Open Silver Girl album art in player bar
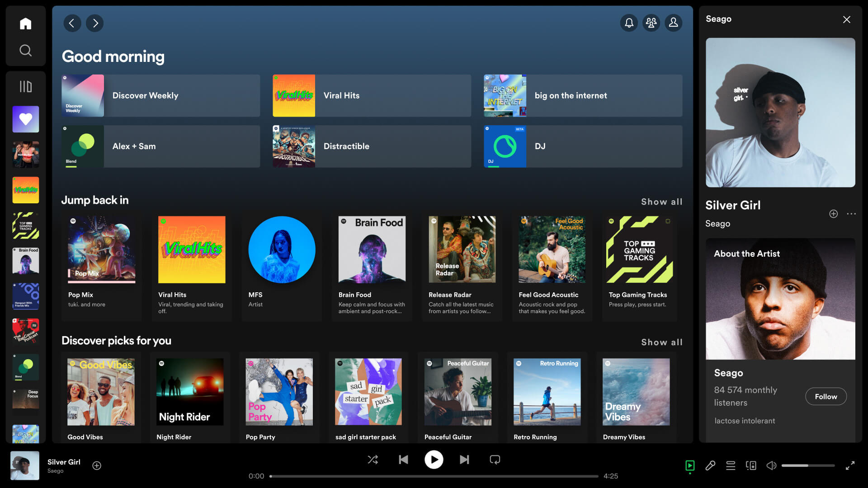This screenshot has width=868, height=488. click(25, 465)
